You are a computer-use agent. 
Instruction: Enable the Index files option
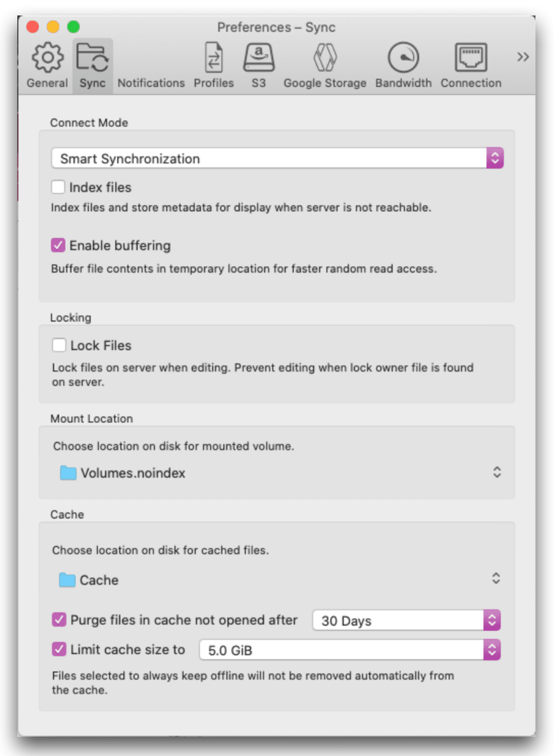58,187
